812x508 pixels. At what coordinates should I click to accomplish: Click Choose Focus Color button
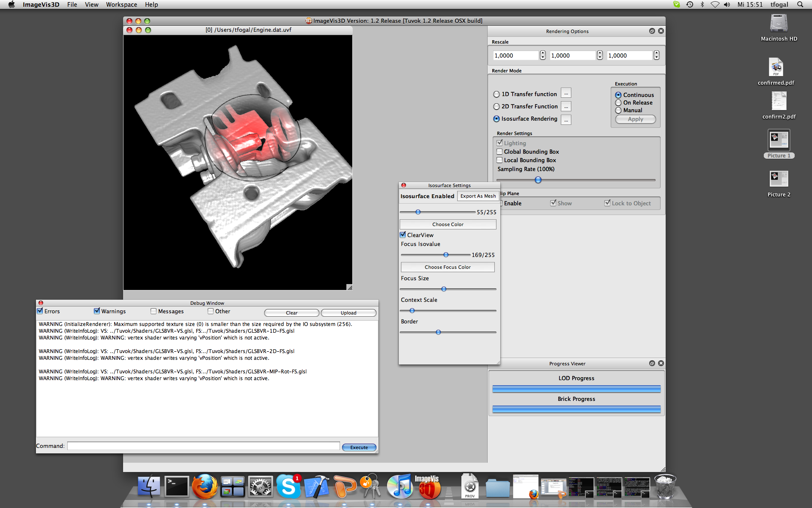(447, 267)
